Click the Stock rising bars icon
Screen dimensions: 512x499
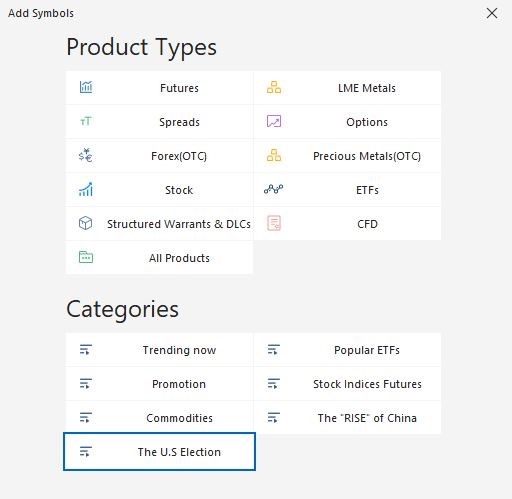tap(86, 189)
